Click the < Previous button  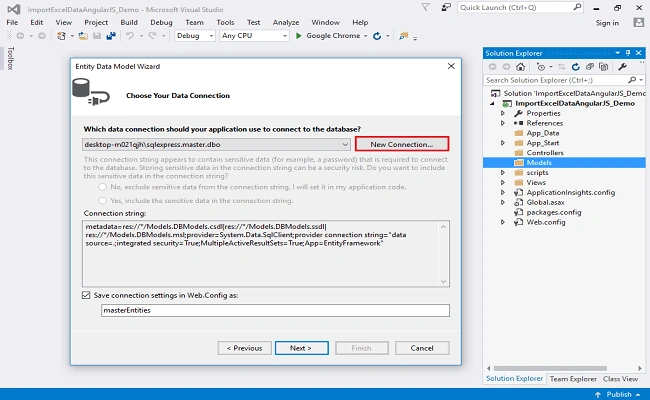pyautogui.click(x=245, y=348)
